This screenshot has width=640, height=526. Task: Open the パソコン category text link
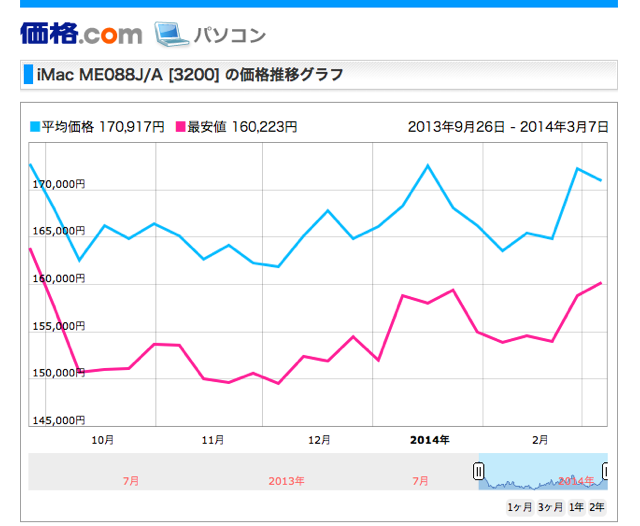230,35
